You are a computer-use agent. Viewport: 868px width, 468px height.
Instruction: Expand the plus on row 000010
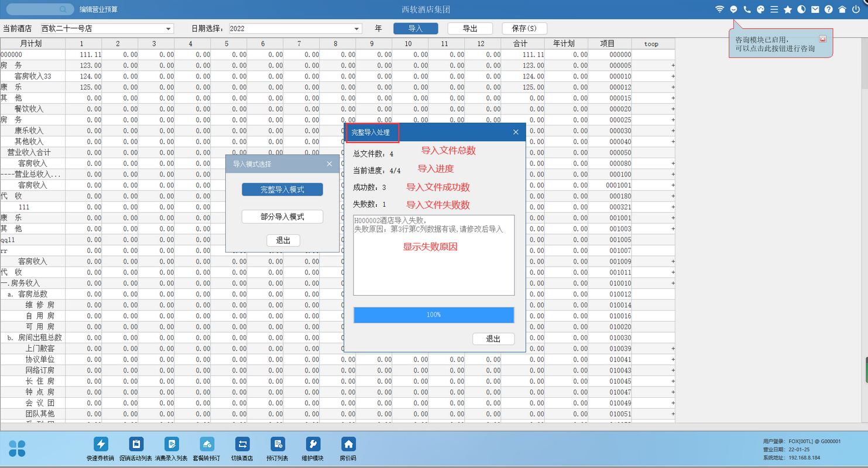coord(673,76)
